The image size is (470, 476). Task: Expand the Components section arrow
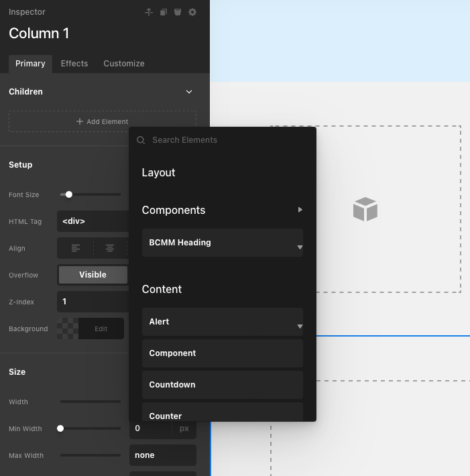300,210
